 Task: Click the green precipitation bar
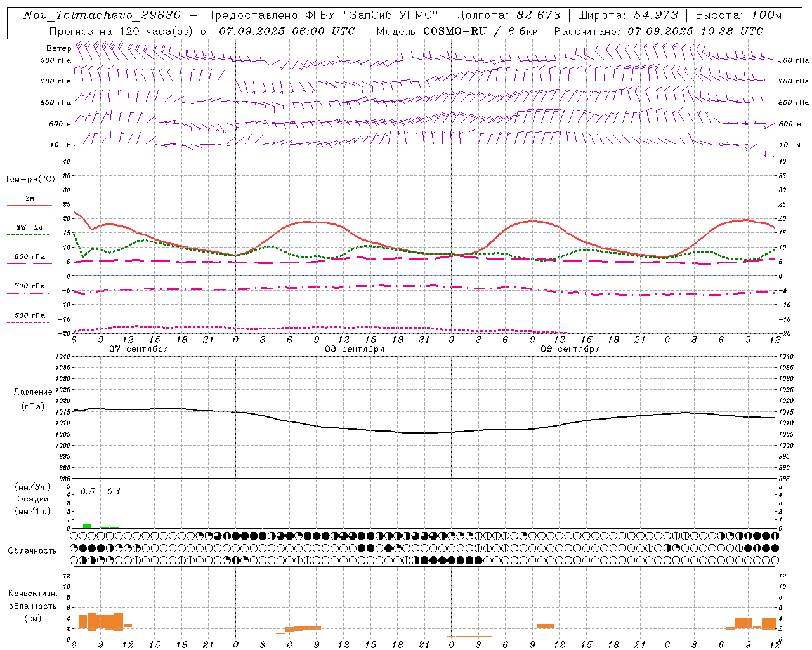tap(87, 526)
